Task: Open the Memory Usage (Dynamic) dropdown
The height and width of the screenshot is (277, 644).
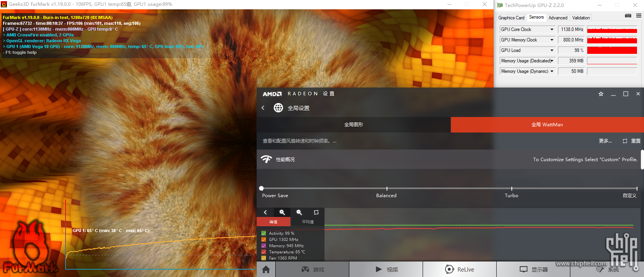Action: (x=552, y=71)
